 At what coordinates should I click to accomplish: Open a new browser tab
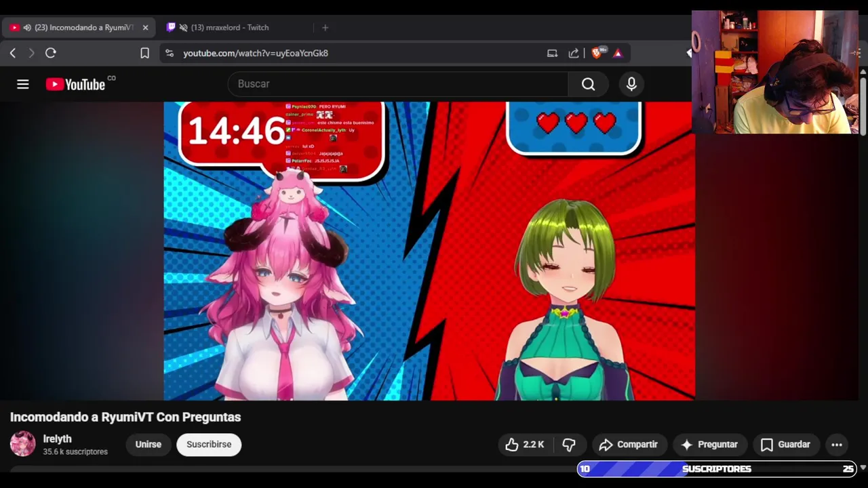point(325,28)
